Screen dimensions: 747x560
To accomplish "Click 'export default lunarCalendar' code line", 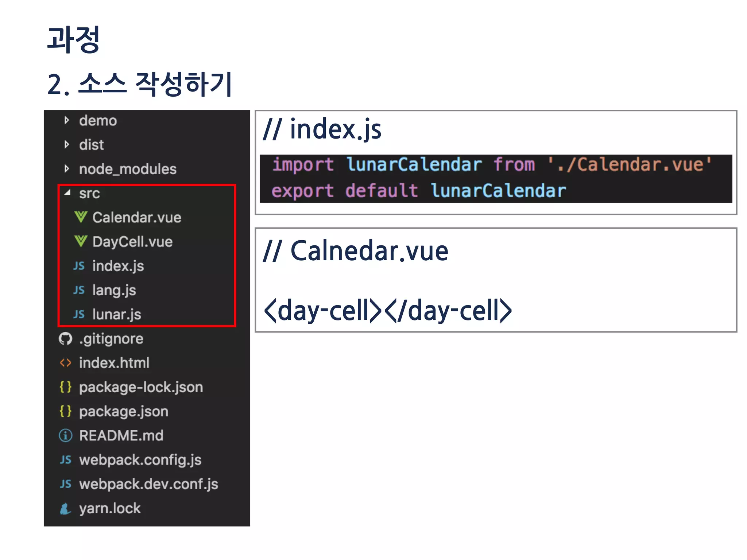I will pyautogui.click(x=419, y=191).
